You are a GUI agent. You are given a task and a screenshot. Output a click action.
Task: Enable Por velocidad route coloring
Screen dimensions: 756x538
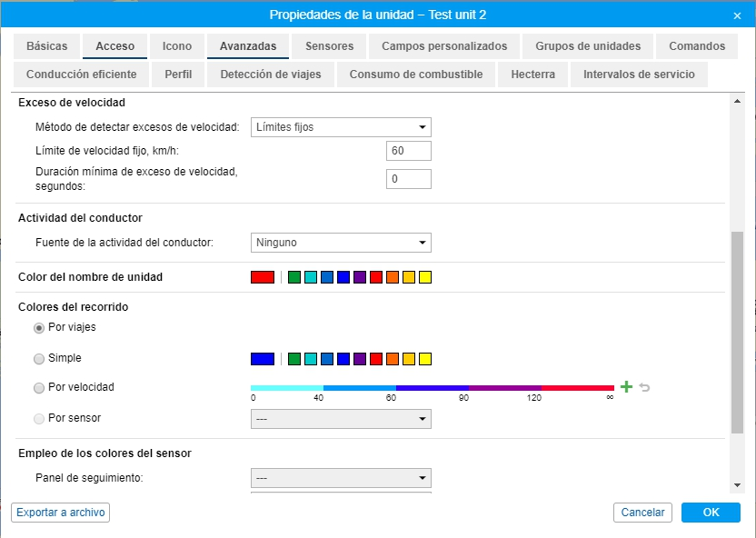tap(39, 387)
